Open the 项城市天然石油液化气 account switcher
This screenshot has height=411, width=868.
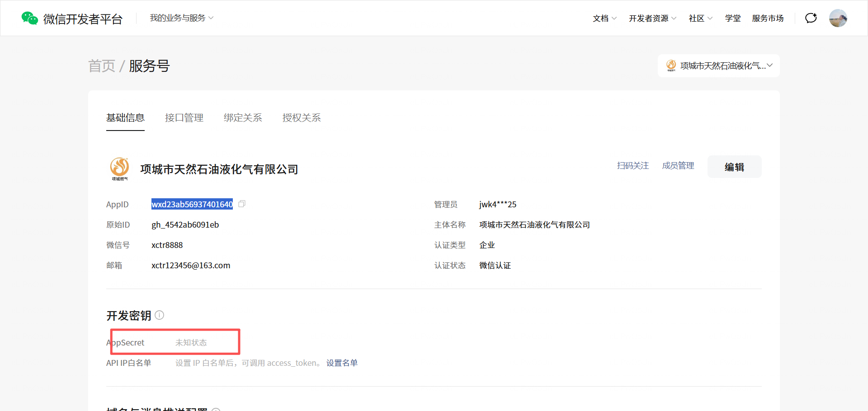719,66
